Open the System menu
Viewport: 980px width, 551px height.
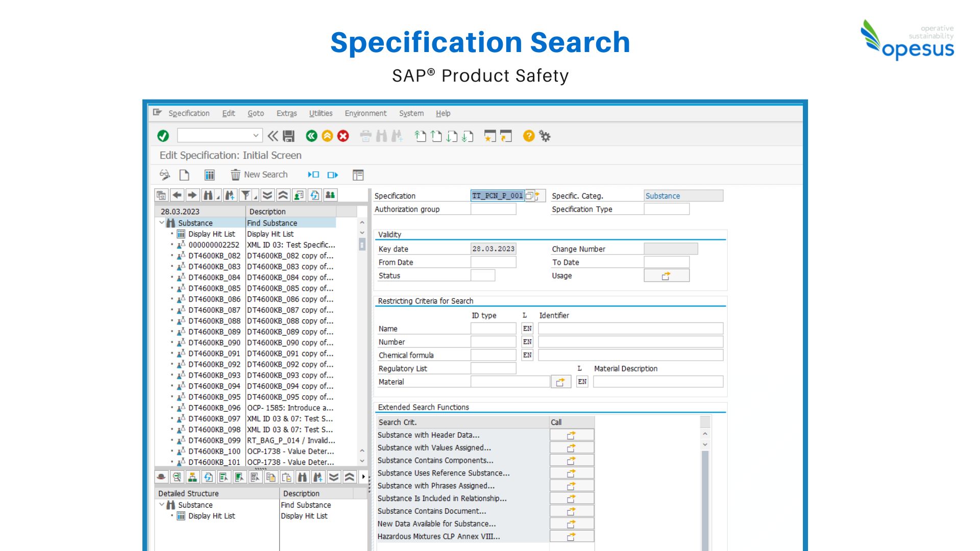(x=411, y=113)
